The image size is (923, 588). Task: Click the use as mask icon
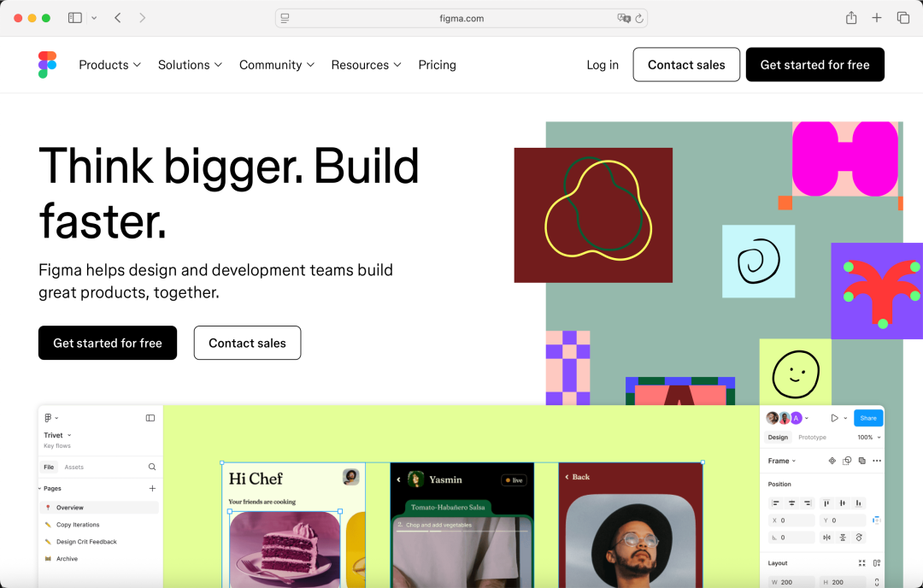pyautogui.click(x=847, y=461)
